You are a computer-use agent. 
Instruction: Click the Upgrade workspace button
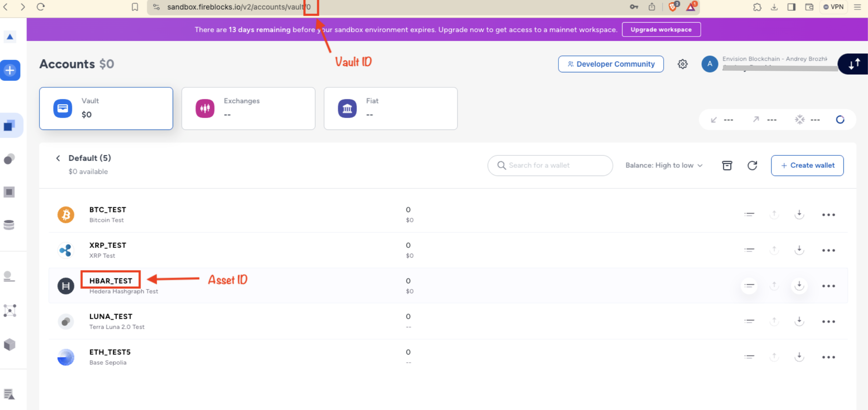coord(661,29)
